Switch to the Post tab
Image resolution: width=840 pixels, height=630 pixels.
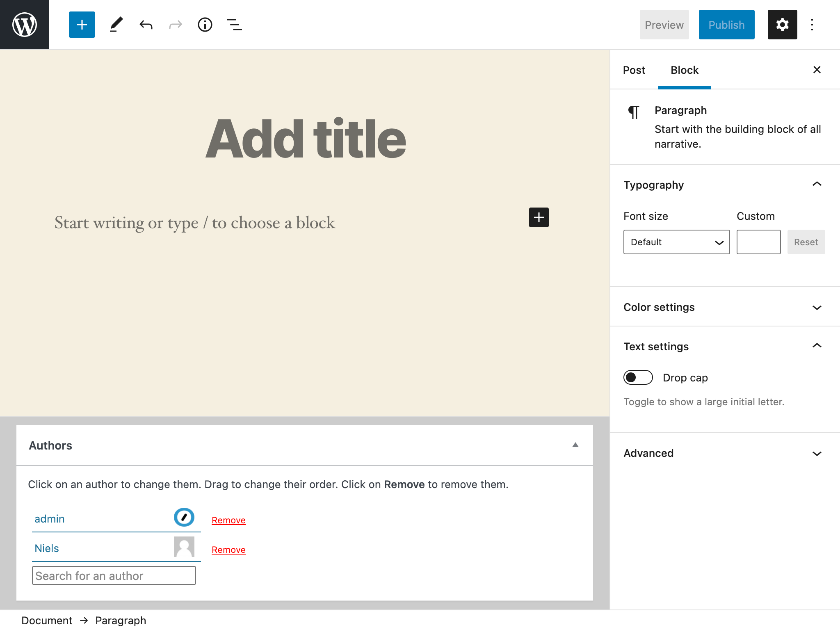(x=634, y=70)
